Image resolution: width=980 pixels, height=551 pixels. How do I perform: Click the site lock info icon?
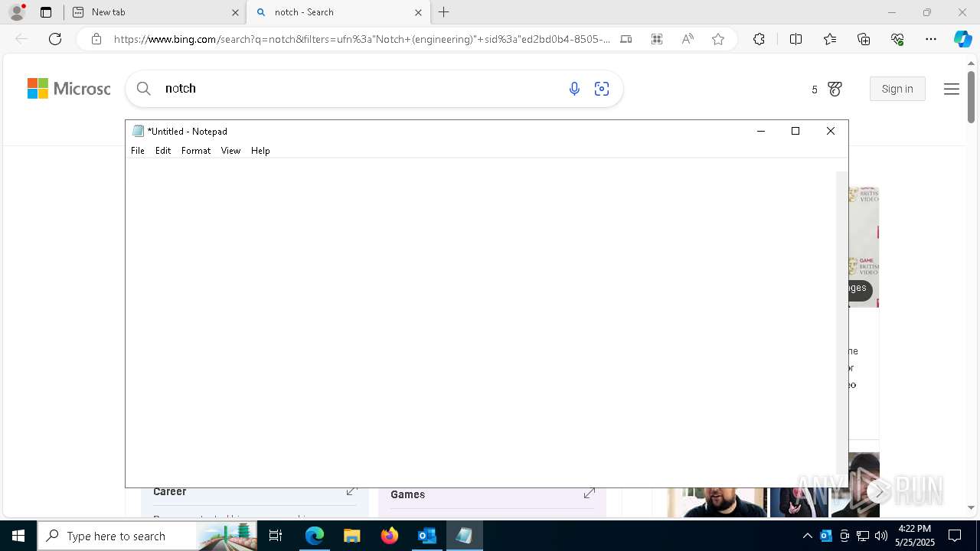pos(96,39)
